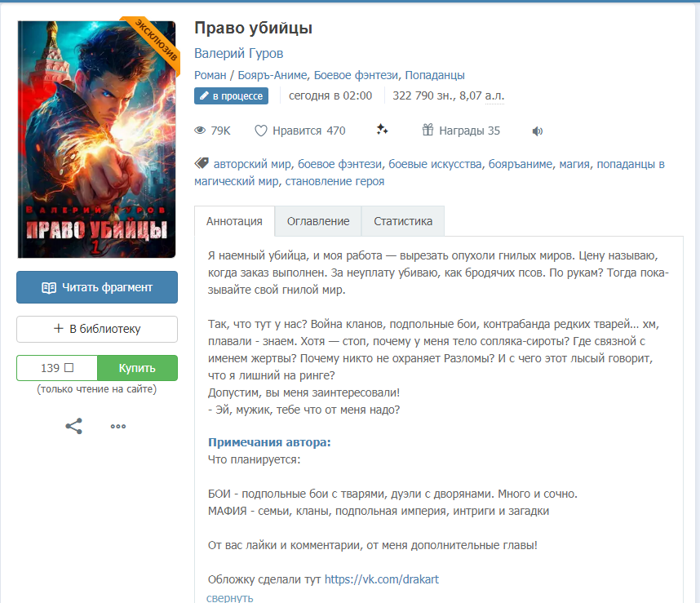Collapse annotation with свернуть link

pyautogui.click(x=229, y=597)
